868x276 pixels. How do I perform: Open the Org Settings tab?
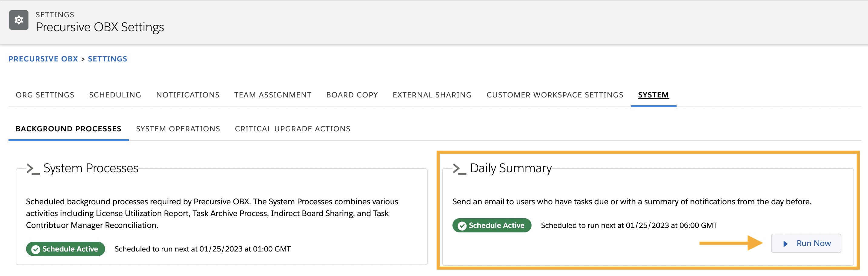point(45,95)
